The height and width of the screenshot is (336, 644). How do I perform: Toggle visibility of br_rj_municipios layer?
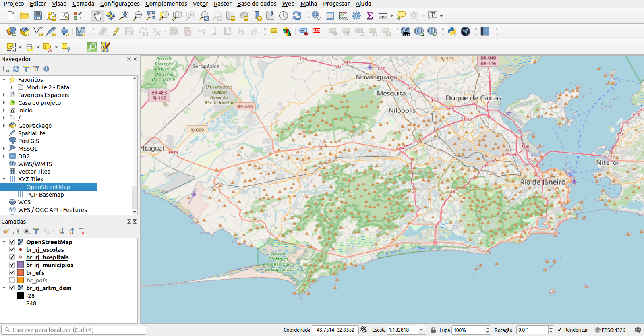pyautogui.click(x=12, y=265)
